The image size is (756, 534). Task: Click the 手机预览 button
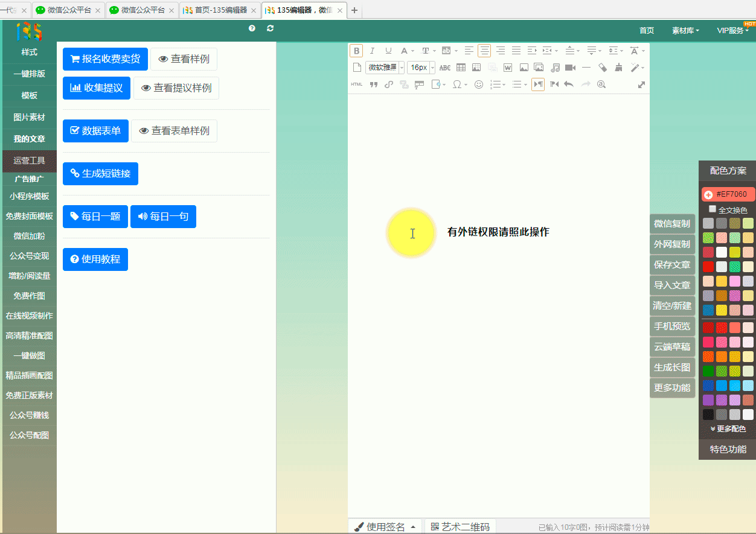672,326
